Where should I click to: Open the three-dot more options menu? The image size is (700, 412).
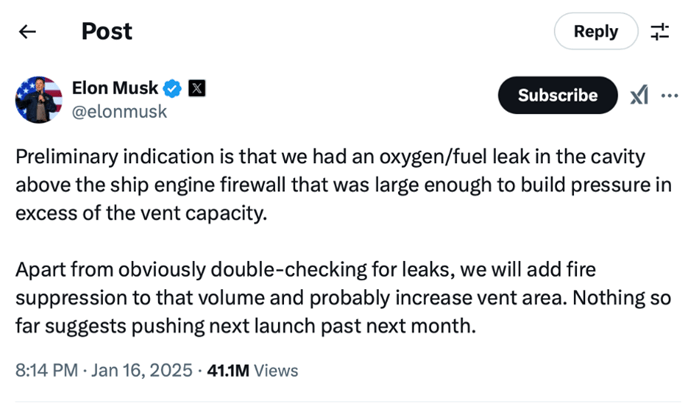(x=670, y=96)
